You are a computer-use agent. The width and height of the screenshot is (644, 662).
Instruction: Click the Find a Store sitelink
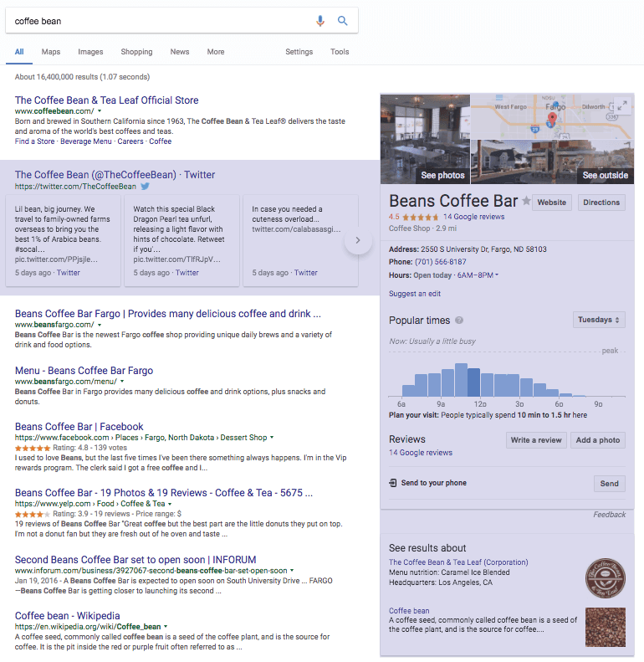34,141
